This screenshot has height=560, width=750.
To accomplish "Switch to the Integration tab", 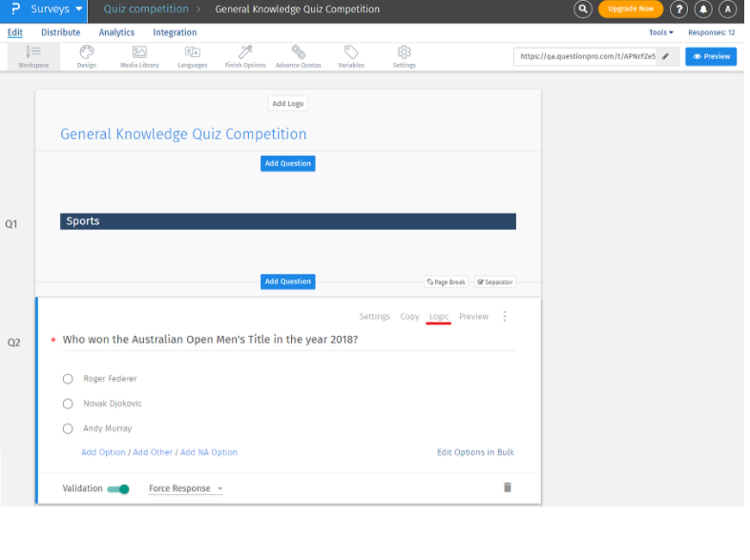I will click(175, 32).
